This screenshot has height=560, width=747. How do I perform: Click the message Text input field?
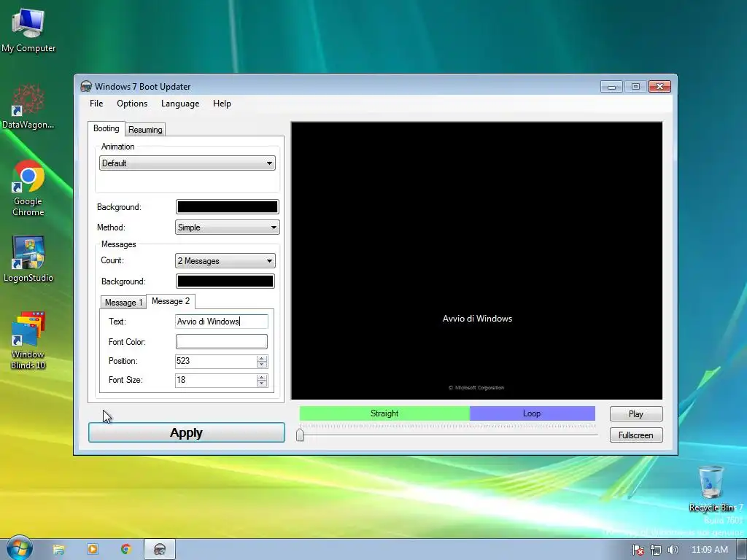(222, 322)
